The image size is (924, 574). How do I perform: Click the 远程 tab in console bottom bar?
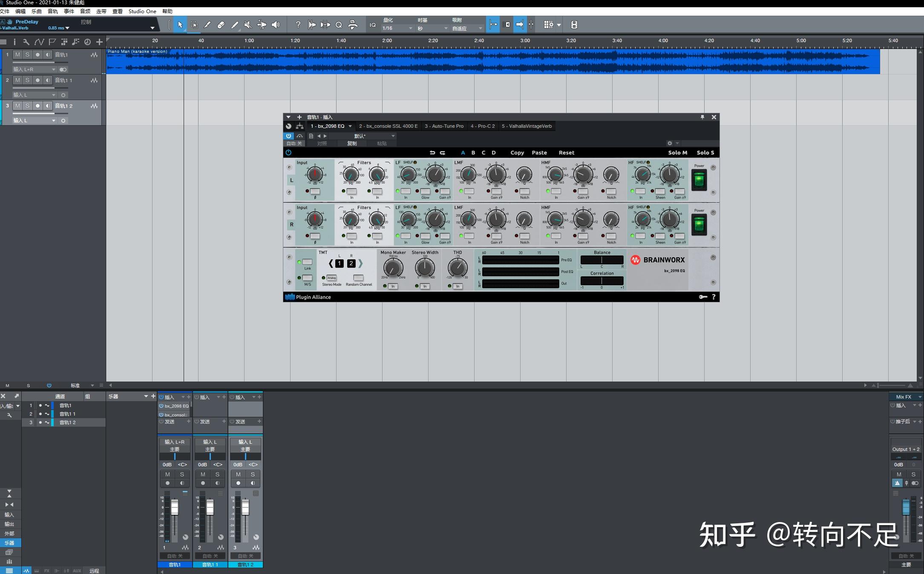tap(94, 571)
